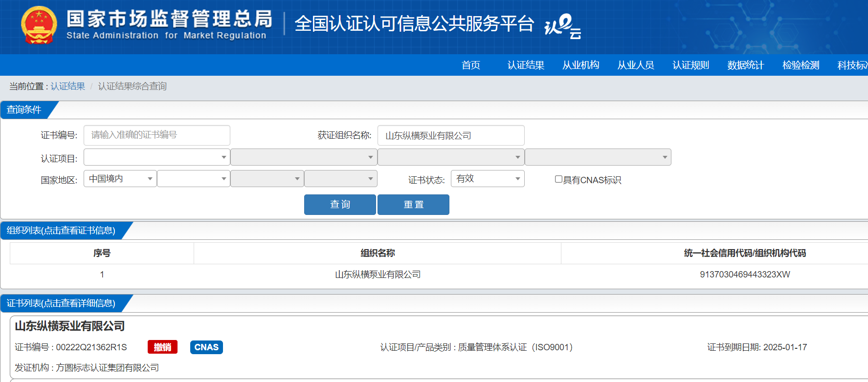
Task: Click certificate number 00222Q21362R1S
Action: tap(91, 347)
